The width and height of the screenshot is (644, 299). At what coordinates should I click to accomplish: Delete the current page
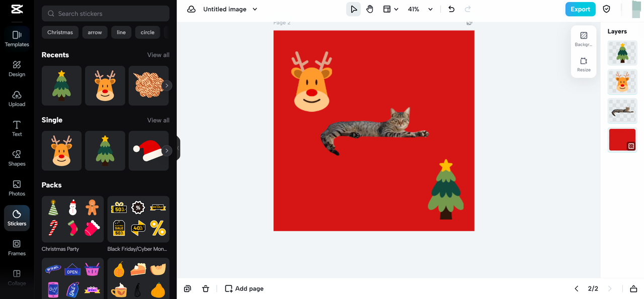(x=205, y=288)
